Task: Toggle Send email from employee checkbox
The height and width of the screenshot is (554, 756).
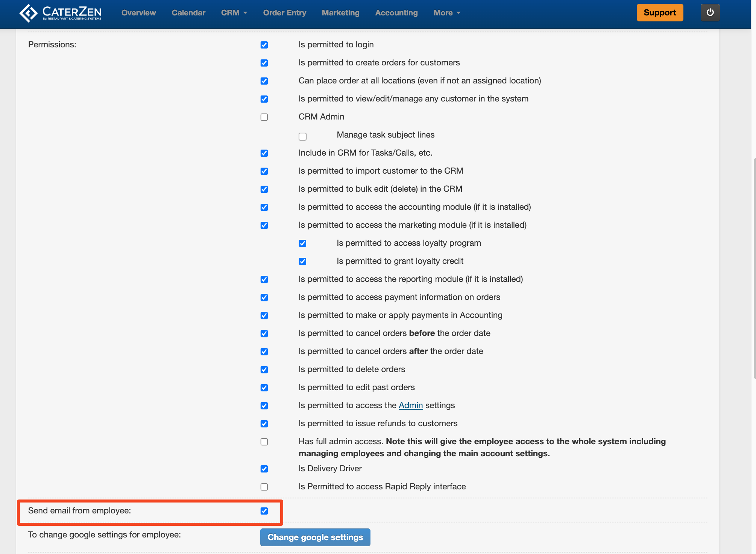Action: point(264,511)
